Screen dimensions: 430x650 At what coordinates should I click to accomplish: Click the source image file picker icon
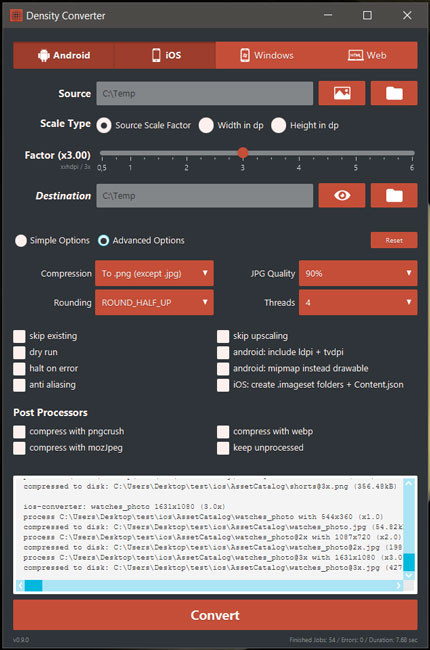(x=342, y=93)
